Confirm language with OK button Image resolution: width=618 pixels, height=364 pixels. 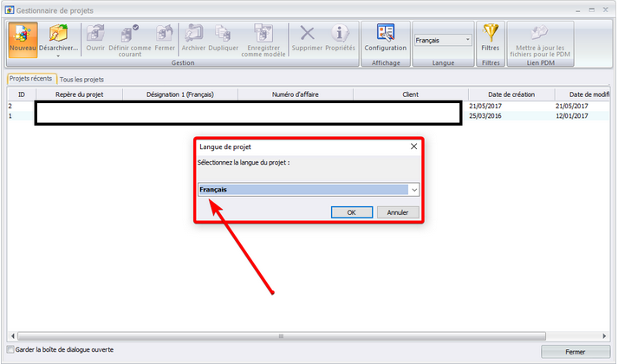352,212
